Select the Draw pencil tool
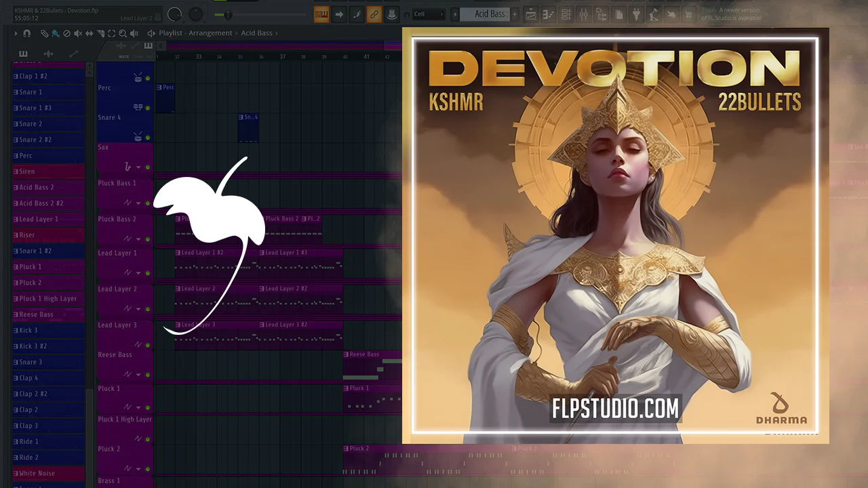Viewport: 868px width, 488px height. tap(44, 33)
